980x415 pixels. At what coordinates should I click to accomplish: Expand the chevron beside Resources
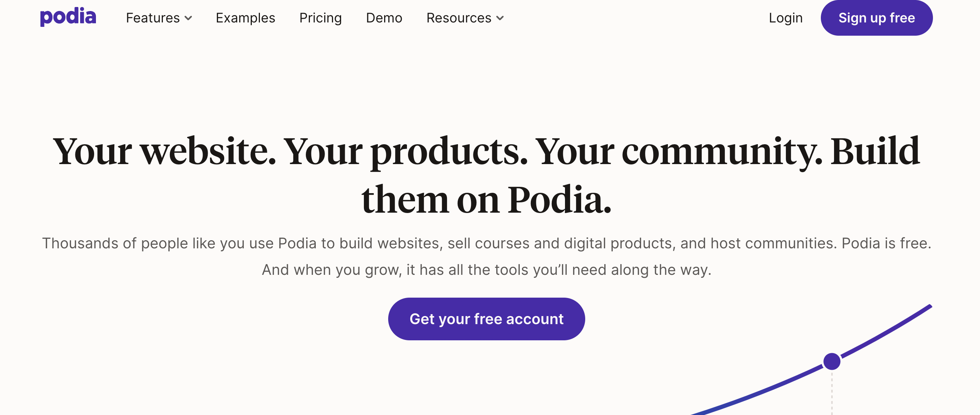click(x=500, y=18)
